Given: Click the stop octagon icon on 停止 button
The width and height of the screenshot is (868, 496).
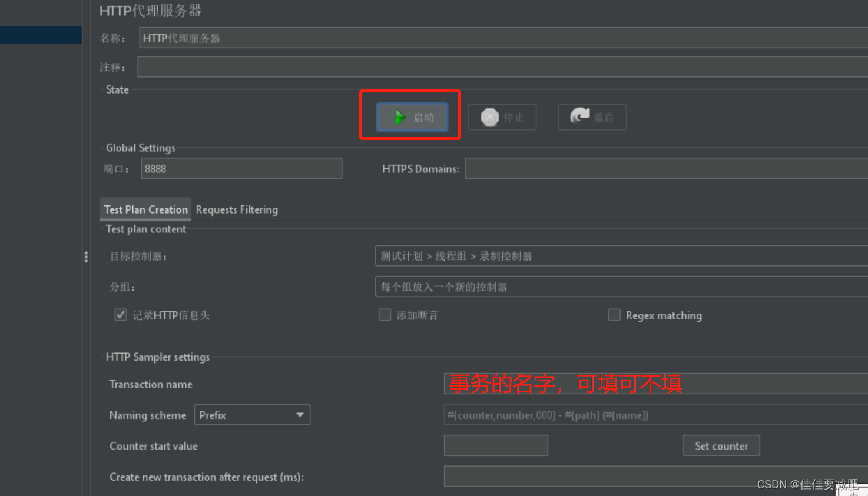Looking at the screenshot, I should tap(490, 117).
